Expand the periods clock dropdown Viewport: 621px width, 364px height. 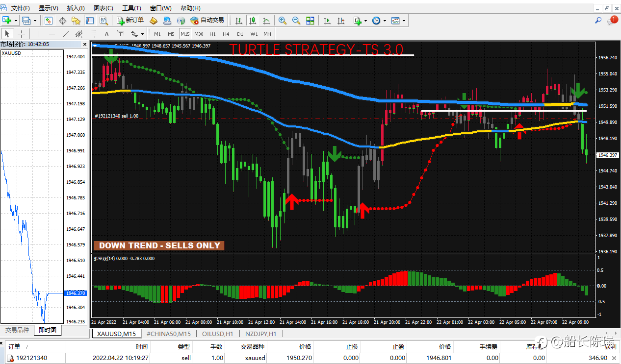click(x=385, y=21)
